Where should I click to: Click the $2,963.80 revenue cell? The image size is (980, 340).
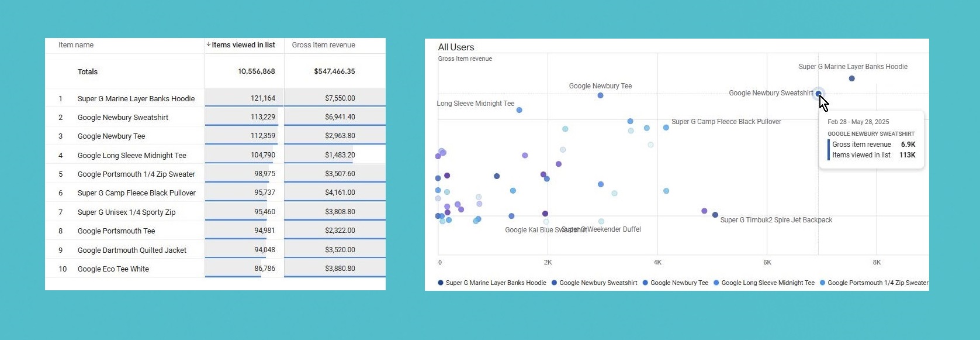click(340, 136)
